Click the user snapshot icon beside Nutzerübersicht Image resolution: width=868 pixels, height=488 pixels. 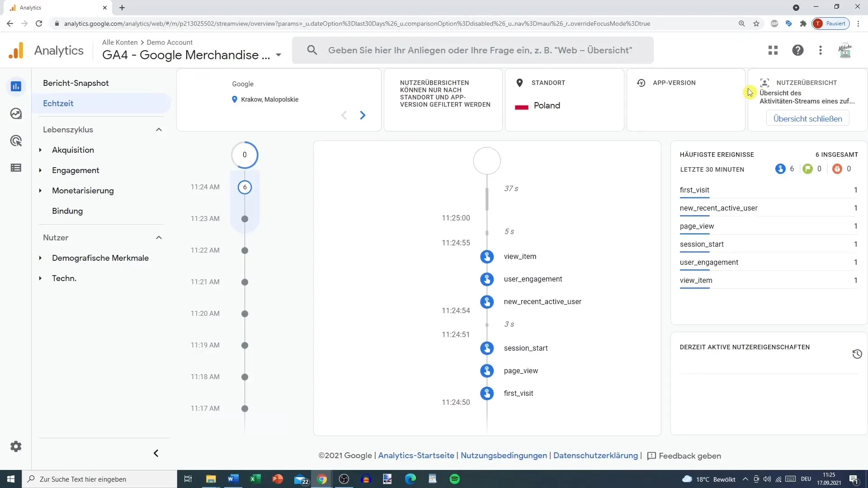764,83
